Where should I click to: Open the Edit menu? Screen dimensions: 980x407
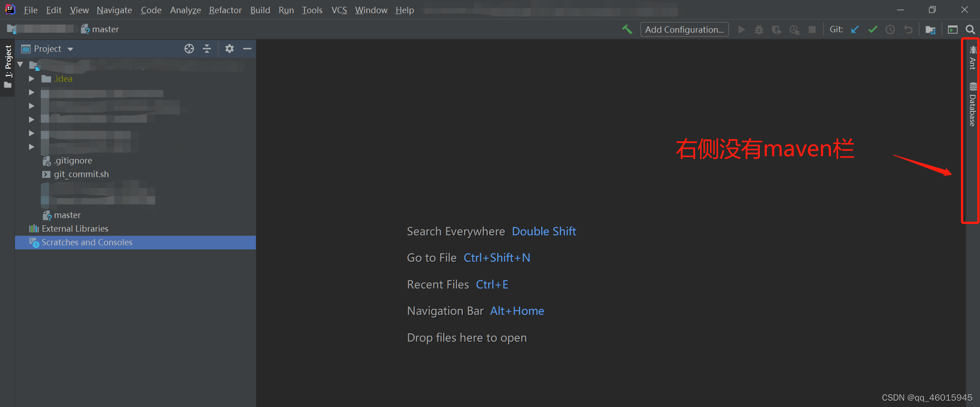[54, 10]
